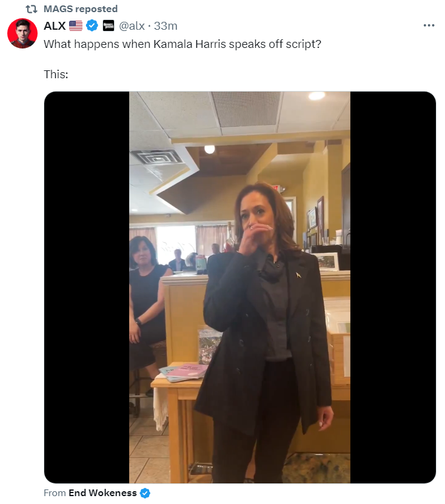Click the US flag emoji after ALX
Viewport: 445px width, 504px height.
(x=76, y=25)
